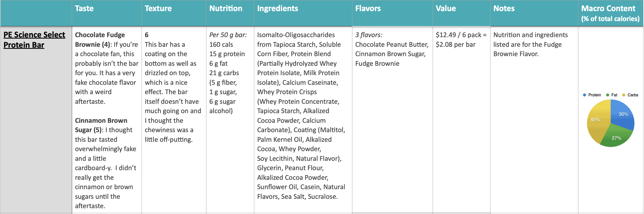Click the Macro Content column header
644x214 pixels.
click(x=610, y=13)
